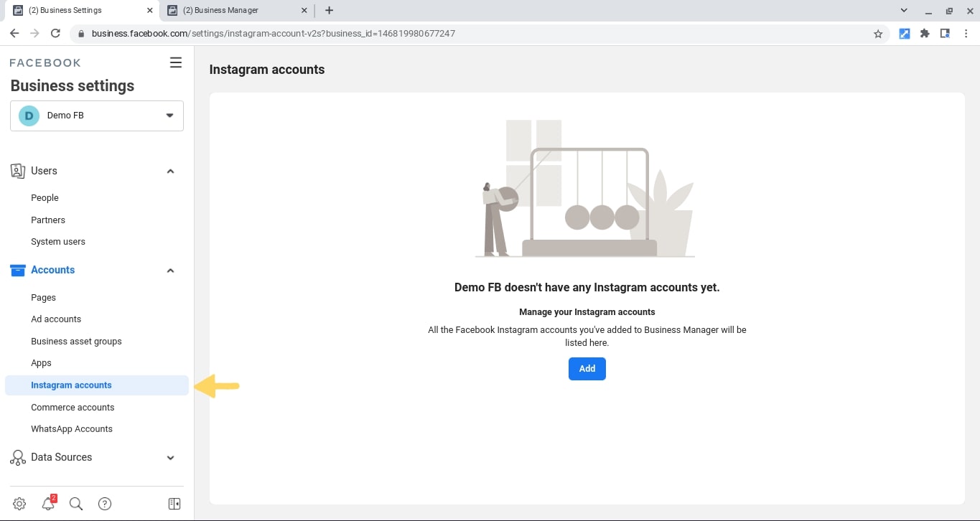Click the Accounts section label
Screen dimensions: 980x521
pos(52,270)
